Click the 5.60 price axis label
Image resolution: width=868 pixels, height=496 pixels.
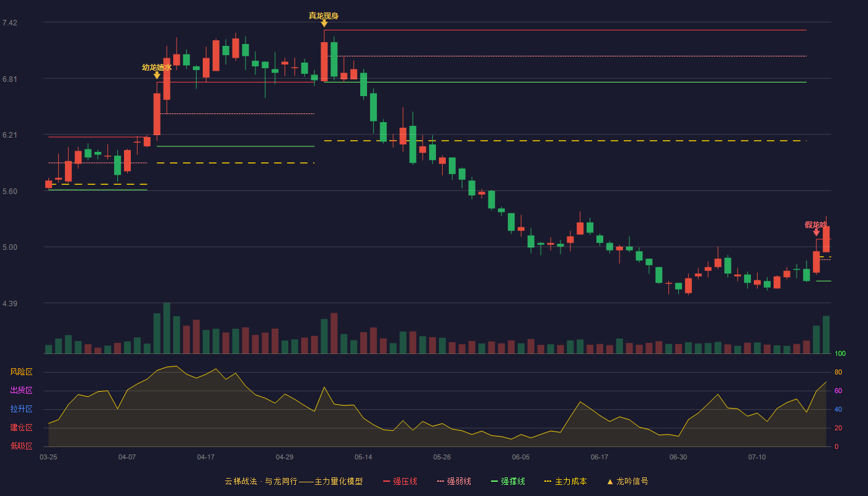click(x=10, y=192)
